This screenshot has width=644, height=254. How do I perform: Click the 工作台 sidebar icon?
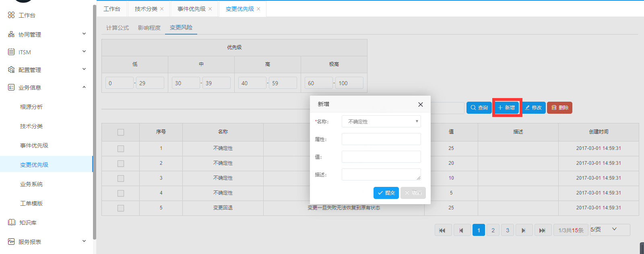[x=11, y=15]
